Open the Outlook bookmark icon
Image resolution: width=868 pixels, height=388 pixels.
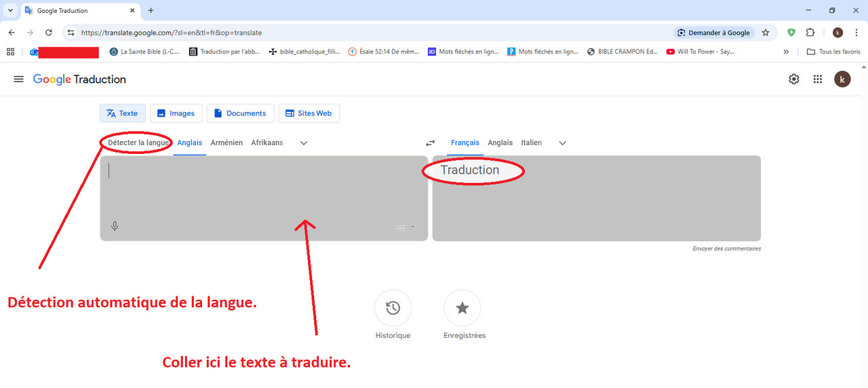tap(34, 52)
